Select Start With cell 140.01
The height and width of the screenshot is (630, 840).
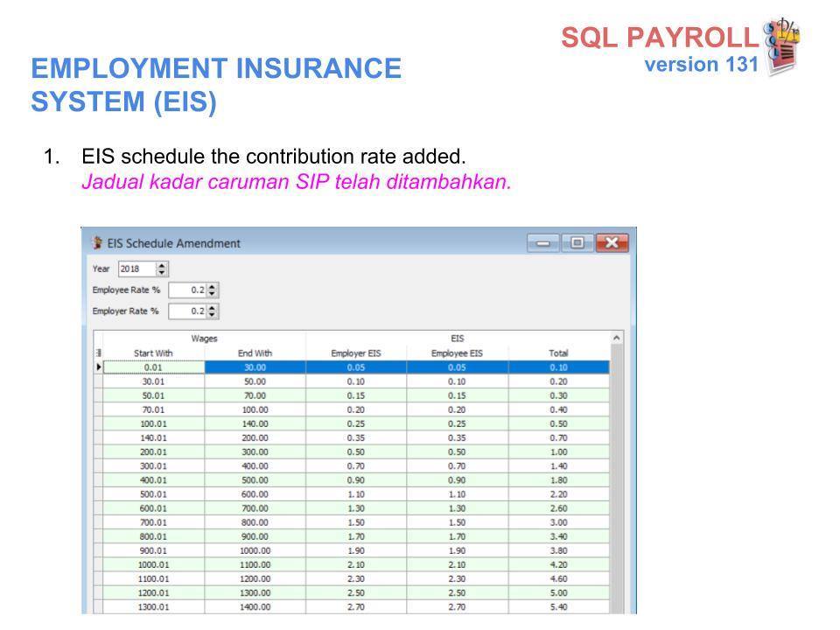pyautogui.click(x=153, y=437)
